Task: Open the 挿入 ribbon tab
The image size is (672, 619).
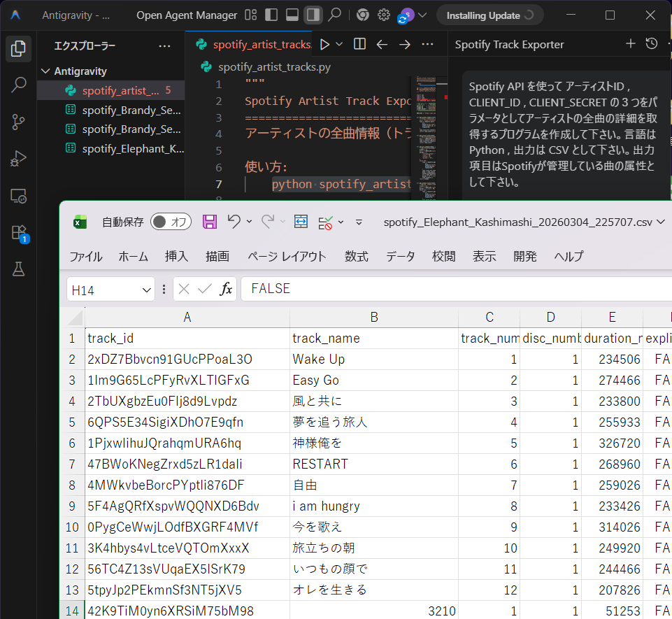Action: point(176,256)
